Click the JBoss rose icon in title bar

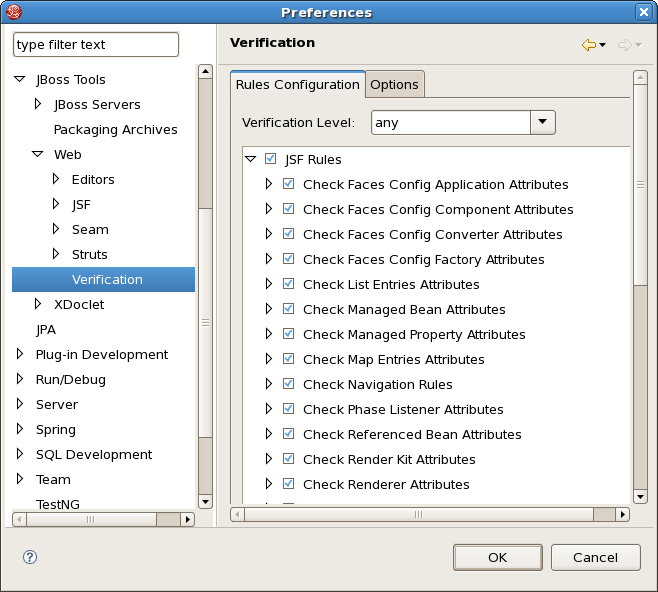point(13,12)
